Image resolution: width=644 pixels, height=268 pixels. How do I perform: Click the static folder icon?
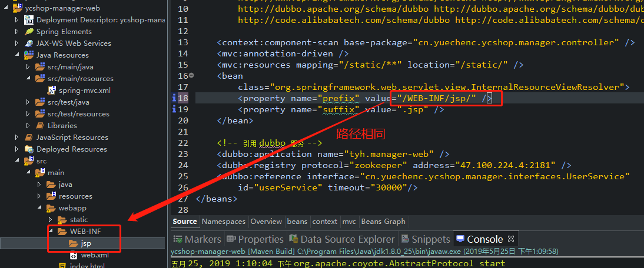tap(62, 220)
